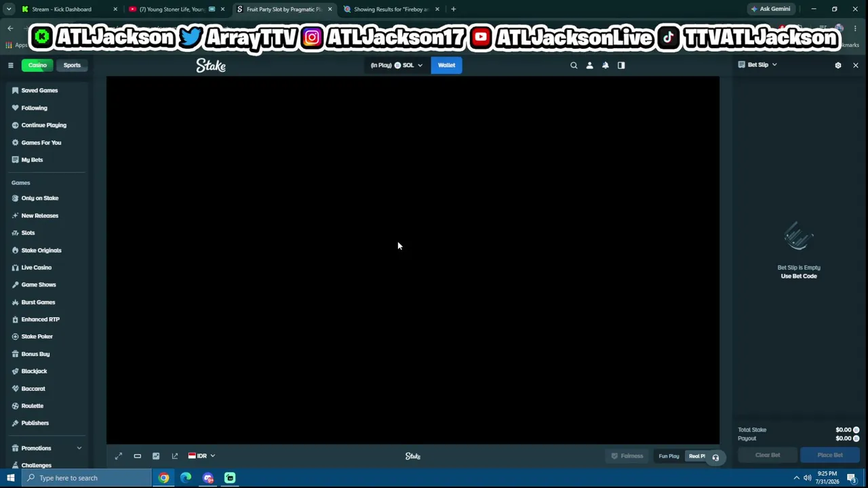Open Chrome tab search dropdown arrow
The height and width of the screenshot is (488, 868).
(x=9, y=9)
